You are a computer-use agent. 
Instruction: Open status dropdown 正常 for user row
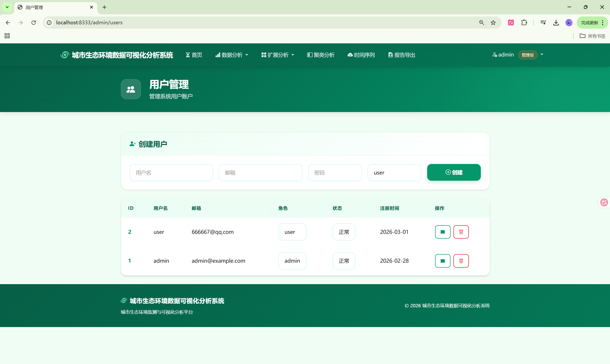(x=344, y=232)
